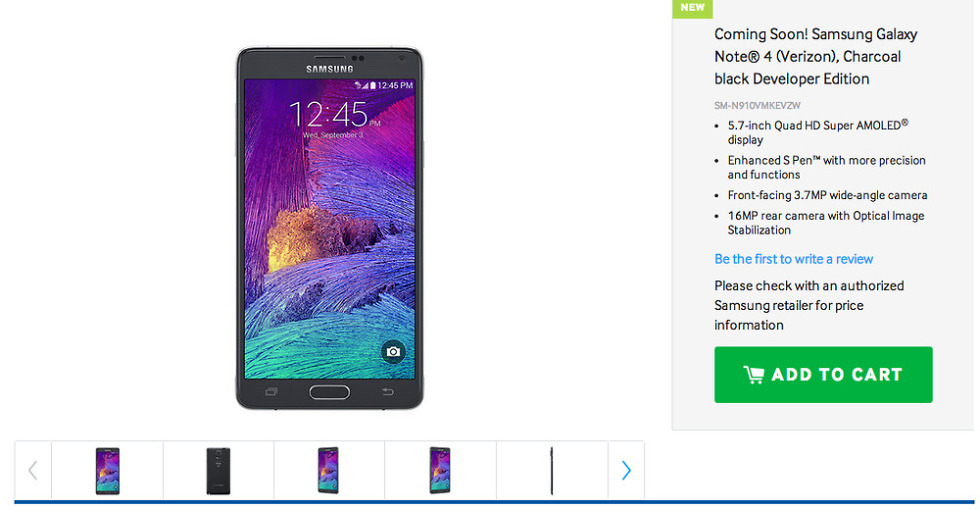
Task: Click the back key icon on the phone image
Action: point(388,392)
